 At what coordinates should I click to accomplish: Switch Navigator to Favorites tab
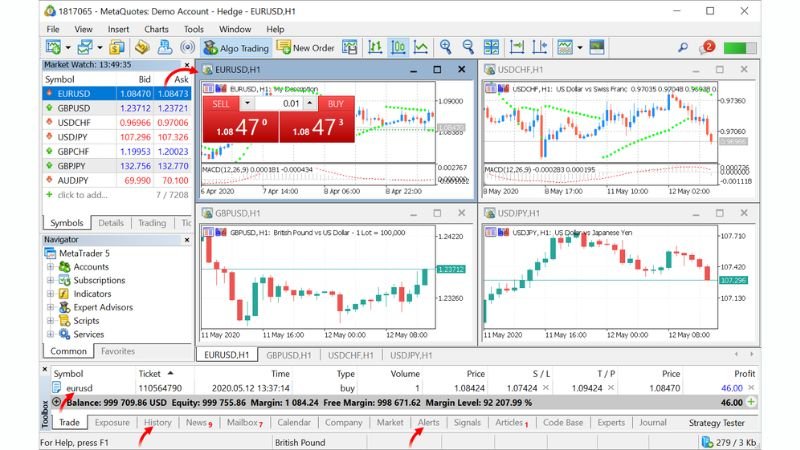[x=117, y=351]
